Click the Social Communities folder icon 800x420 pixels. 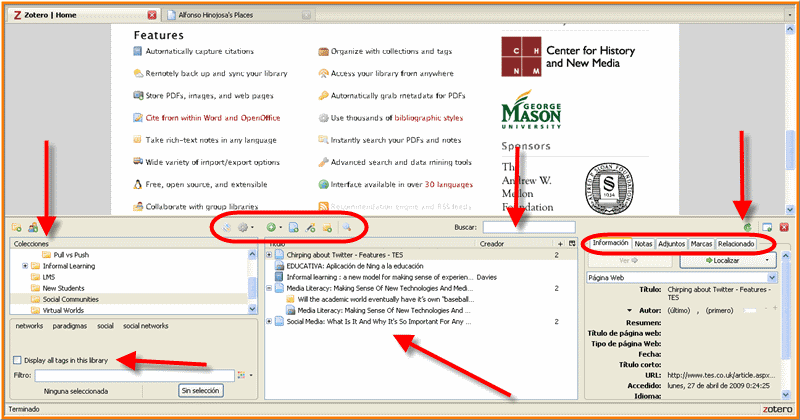tap(35, 299)
